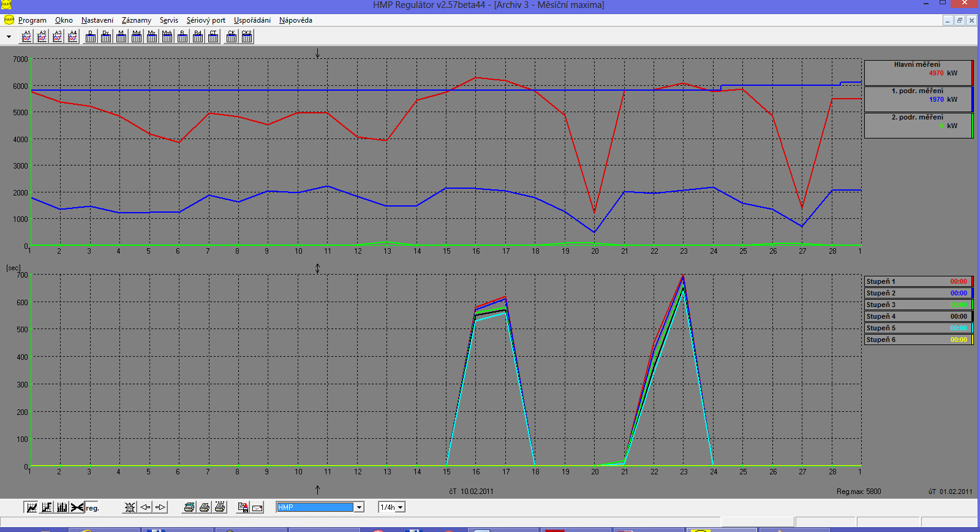Open the Mv table view
This screenshot has width=980, height=532.
[152, 37]
